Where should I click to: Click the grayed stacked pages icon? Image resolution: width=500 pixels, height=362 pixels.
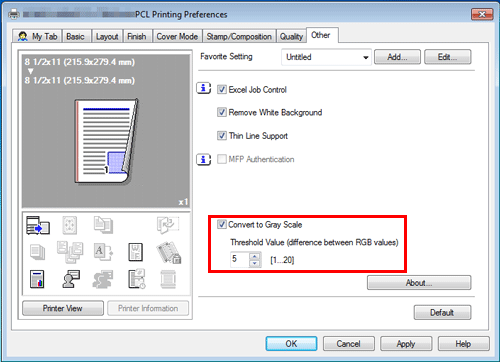coord(37,252)
